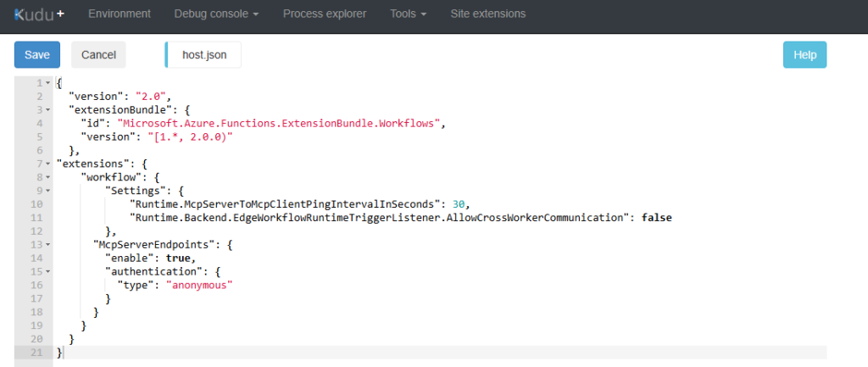868x367 pixels.
Task: Fold the extensions block on line 7
Action: [48, 164]
